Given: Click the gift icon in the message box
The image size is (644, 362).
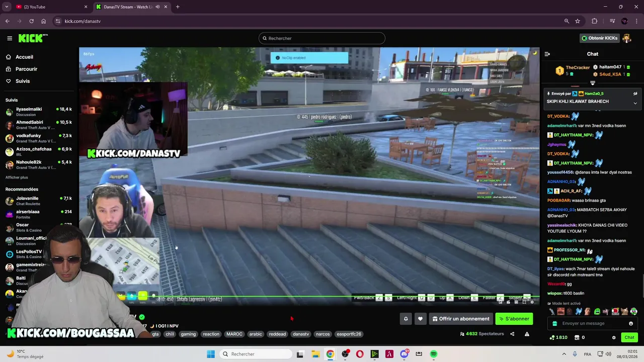Looking at the screenshot, I should 555,323.
